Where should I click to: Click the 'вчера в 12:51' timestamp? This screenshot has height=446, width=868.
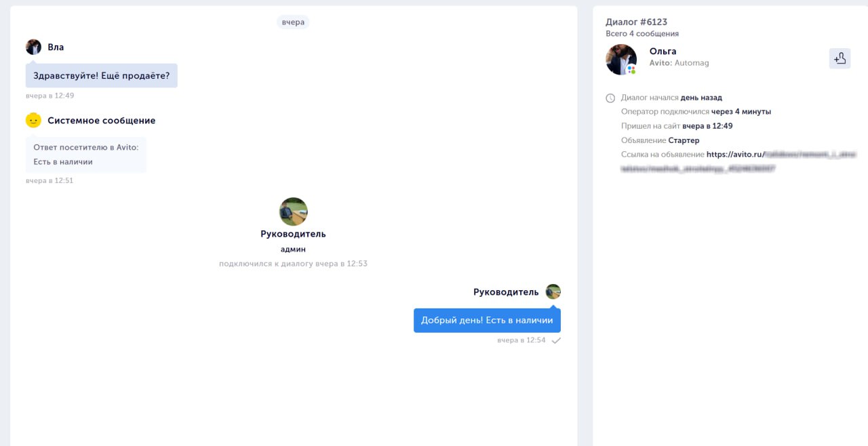pos(50,181)
